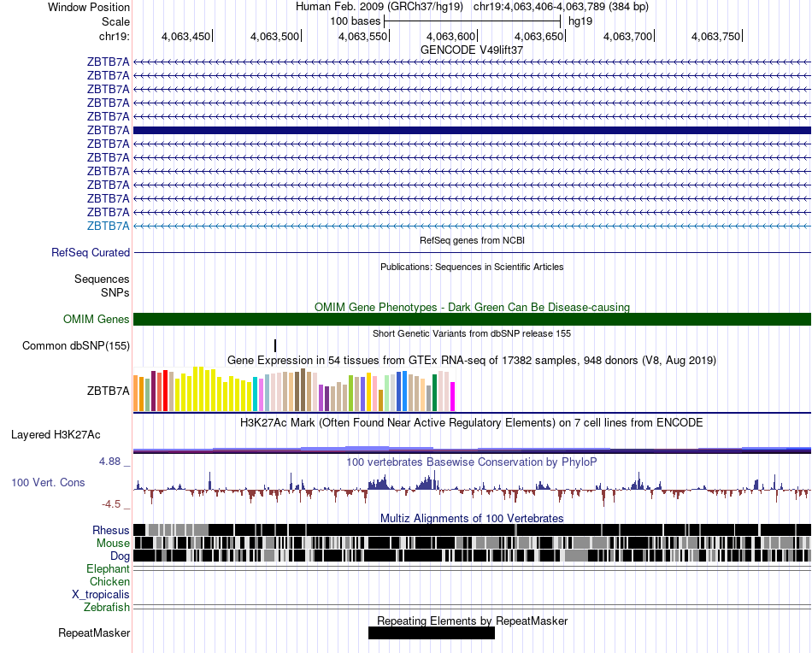Click the 4,063,450 ruler coordinate
Viewport: 812px width, 653px height.
tap(186, 37)
